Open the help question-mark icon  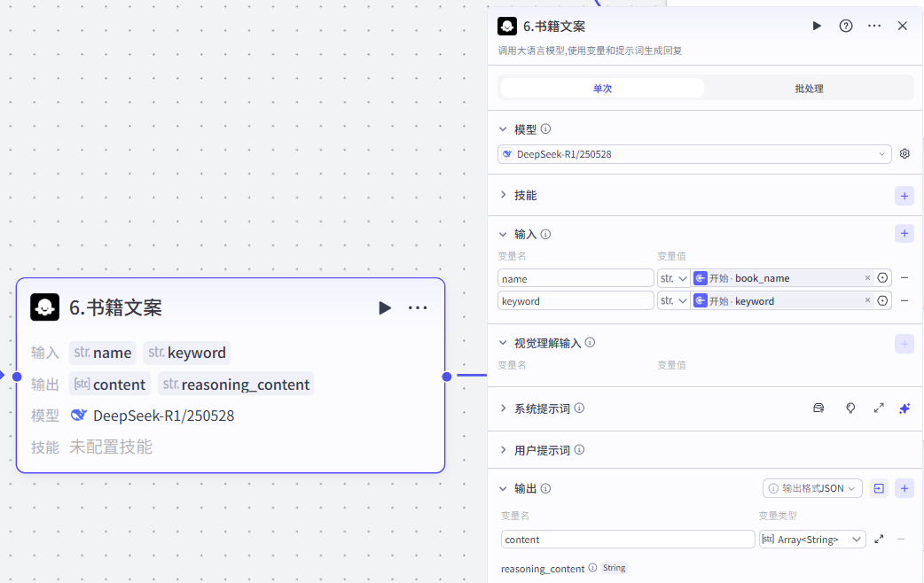coord(845,26)
